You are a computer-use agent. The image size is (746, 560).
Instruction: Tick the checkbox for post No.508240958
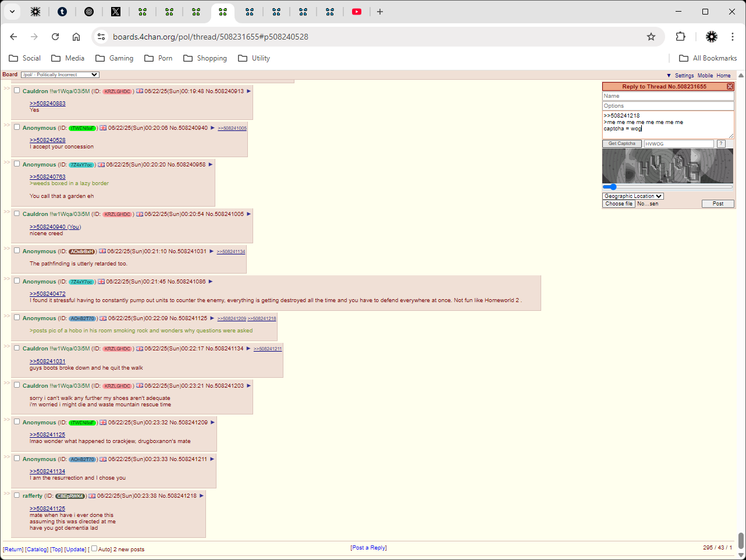click(17, 164)
